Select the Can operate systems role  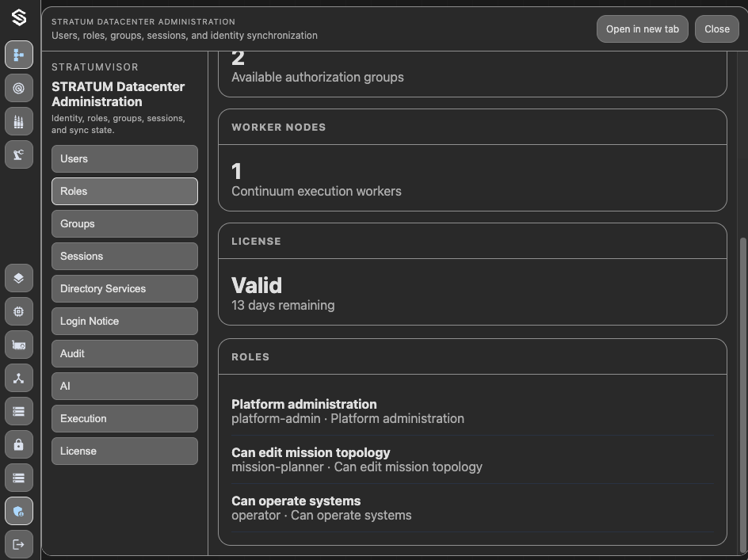472,508
